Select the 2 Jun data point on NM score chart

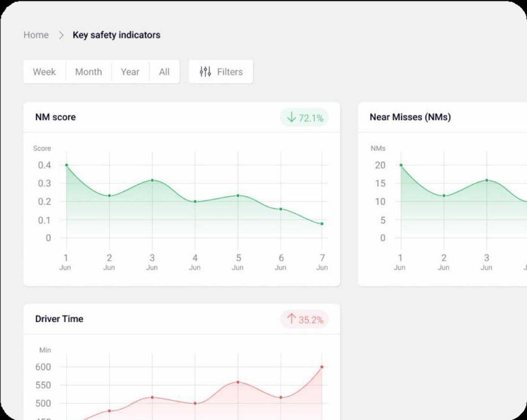[110, 196]
